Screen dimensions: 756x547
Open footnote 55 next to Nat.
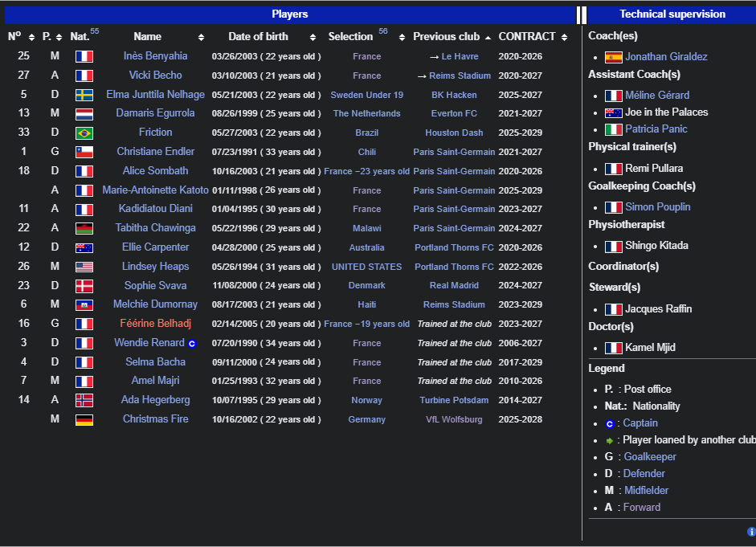pos(95,31)
